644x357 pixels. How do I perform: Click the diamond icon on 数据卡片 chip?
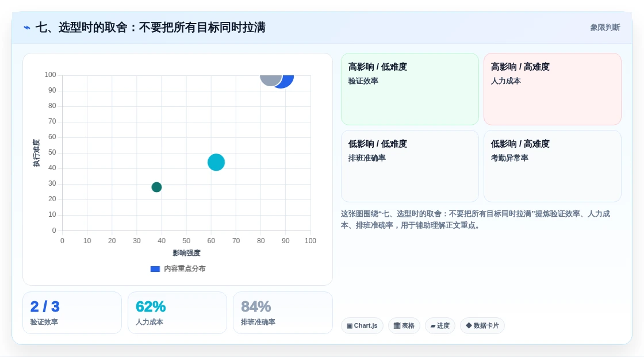click(469, 325)
